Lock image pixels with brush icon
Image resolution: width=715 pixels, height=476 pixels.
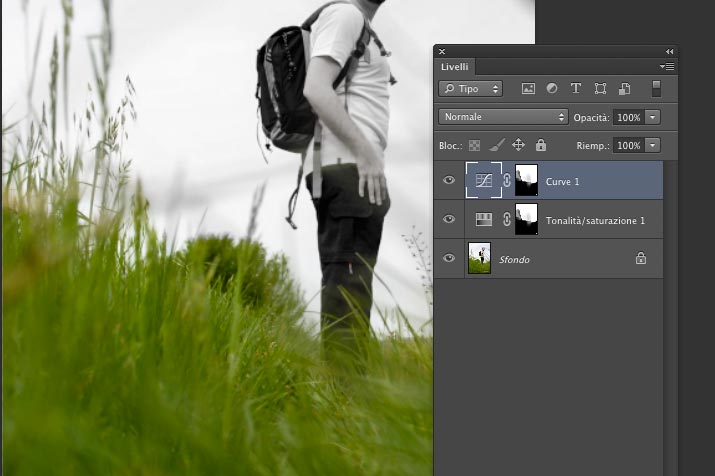point(496,145)
